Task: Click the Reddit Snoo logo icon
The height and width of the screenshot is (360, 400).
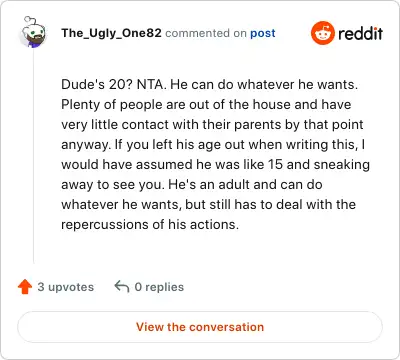Action: tap(322, 33)
